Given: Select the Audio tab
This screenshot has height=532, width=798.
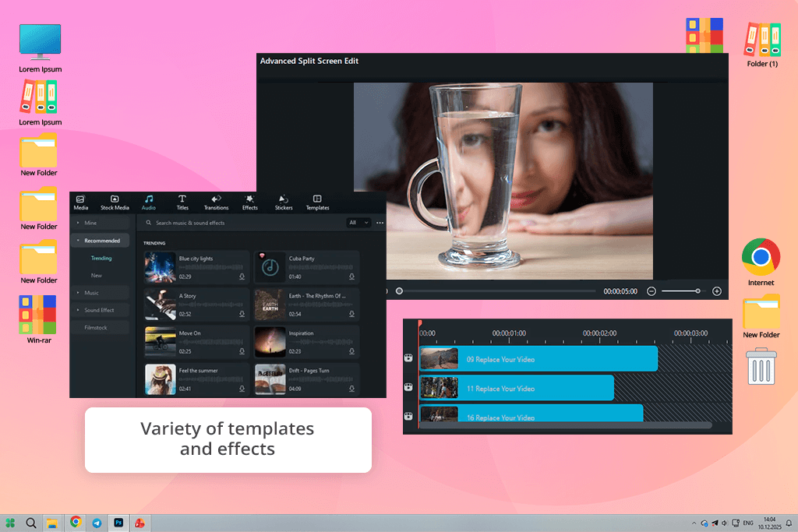Looking at the screenshot, I should tap(149, 203).
